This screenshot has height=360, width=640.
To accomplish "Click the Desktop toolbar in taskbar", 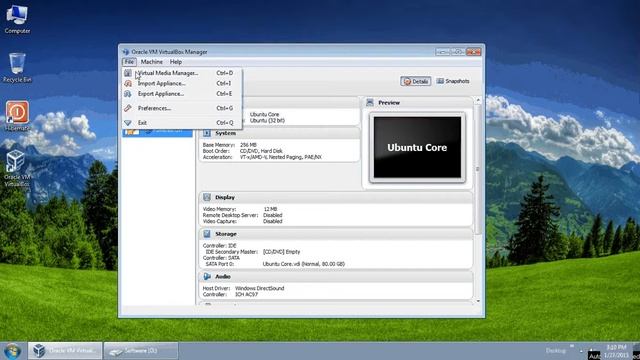I will tap(556, 351).
